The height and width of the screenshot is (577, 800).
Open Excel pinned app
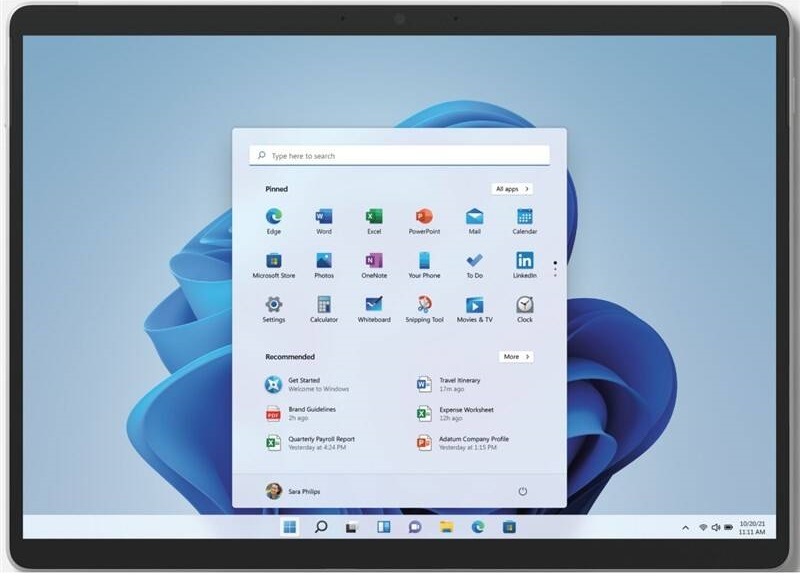coord(374,221)
